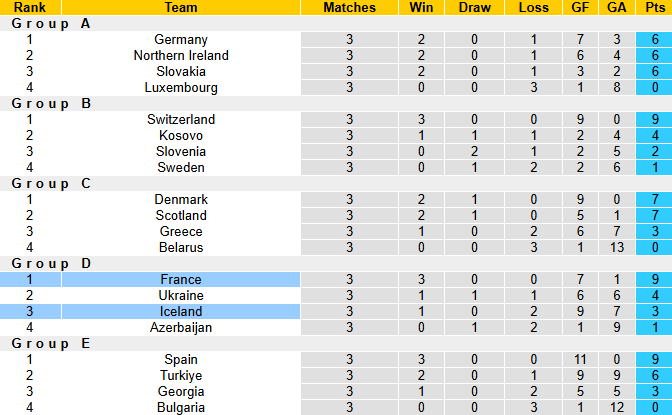Click the Denmark team name
Viewport: 672px width, 415px height.
point(181,199)
